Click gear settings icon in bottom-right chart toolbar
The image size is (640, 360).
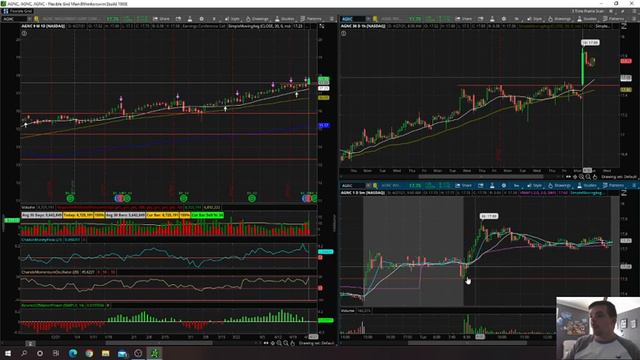(504, 185)
